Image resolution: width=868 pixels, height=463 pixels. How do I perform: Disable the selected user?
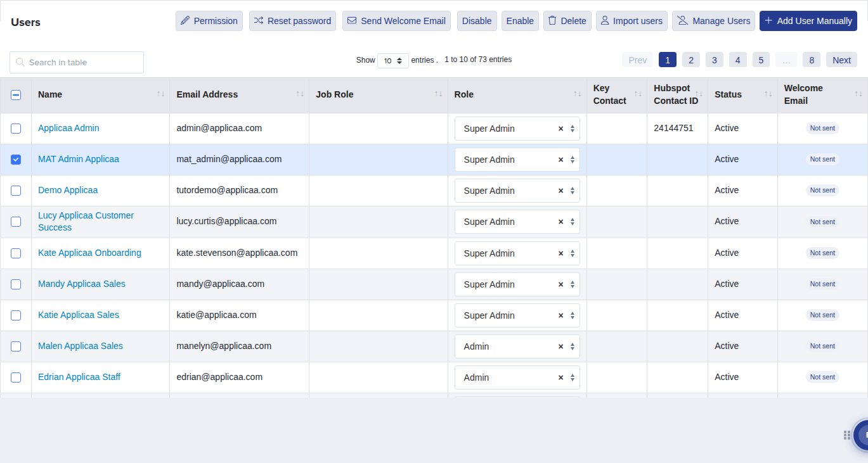coord(477,21)
